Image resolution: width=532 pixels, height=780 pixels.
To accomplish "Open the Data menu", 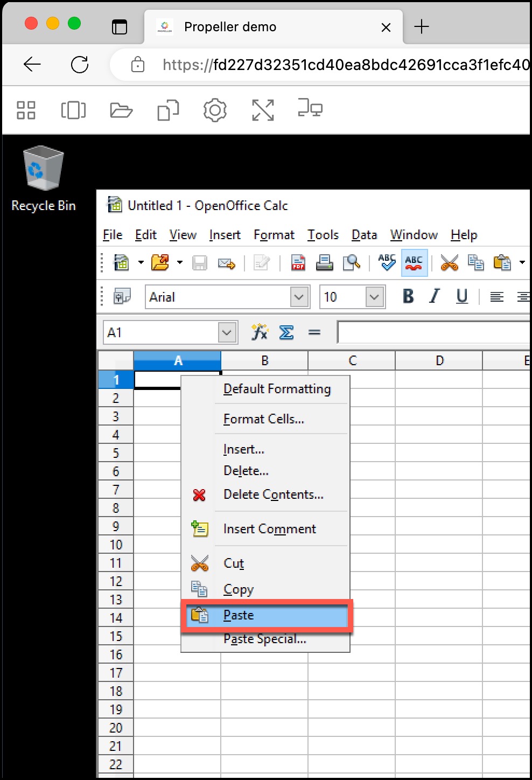I will tap(364, 235).
